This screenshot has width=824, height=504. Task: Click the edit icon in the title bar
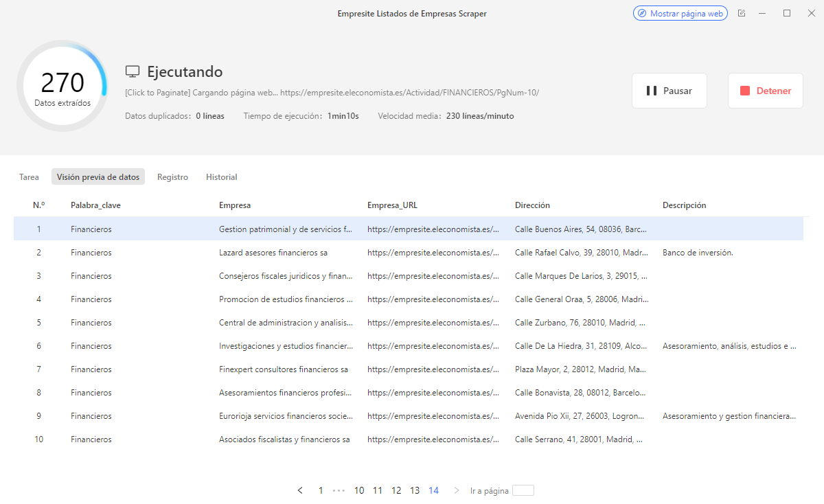coord(742,13)
